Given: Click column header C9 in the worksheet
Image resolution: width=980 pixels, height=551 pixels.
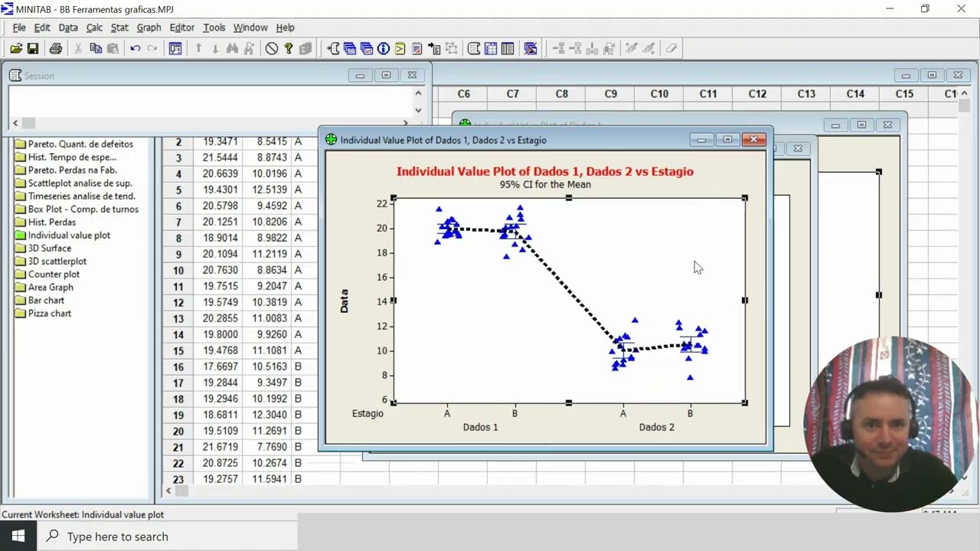Looking at the screenshot, I should click(610, 94).
